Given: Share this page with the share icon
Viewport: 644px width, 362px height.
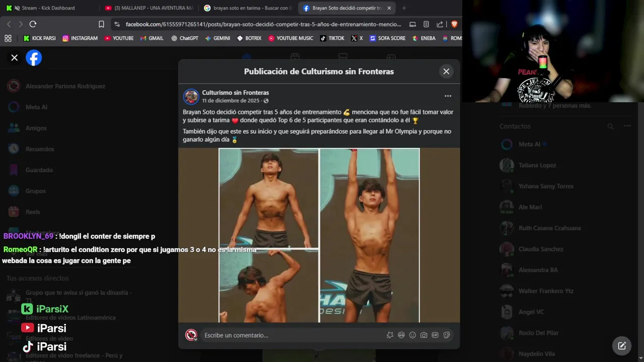Looking at the screenshot, I should click(440, 24).
